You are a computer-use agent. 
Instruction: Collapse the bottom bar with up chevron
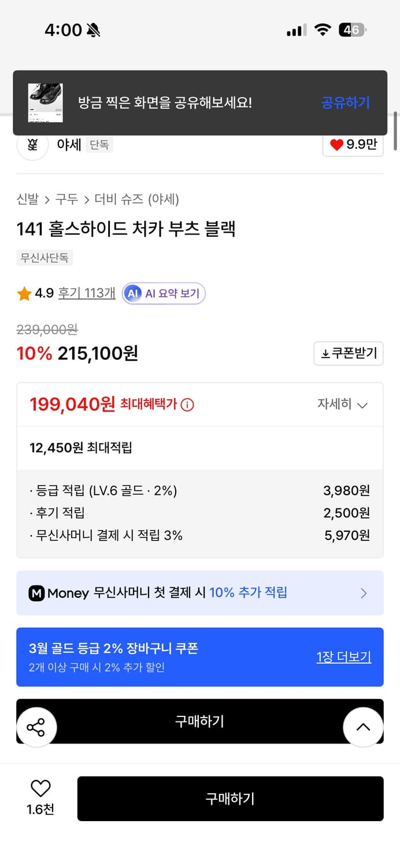[363, 727]
